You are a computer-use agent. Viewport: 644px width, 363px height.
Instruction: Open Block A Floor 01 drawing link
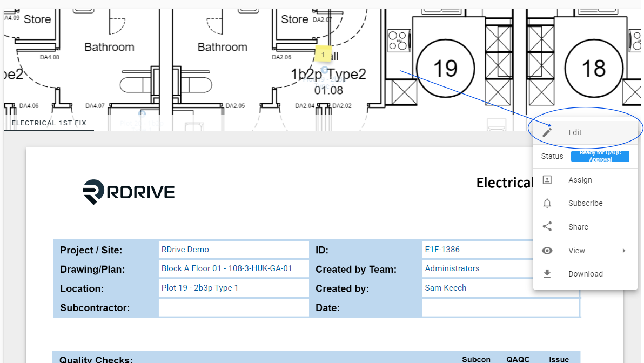point(227,268)
